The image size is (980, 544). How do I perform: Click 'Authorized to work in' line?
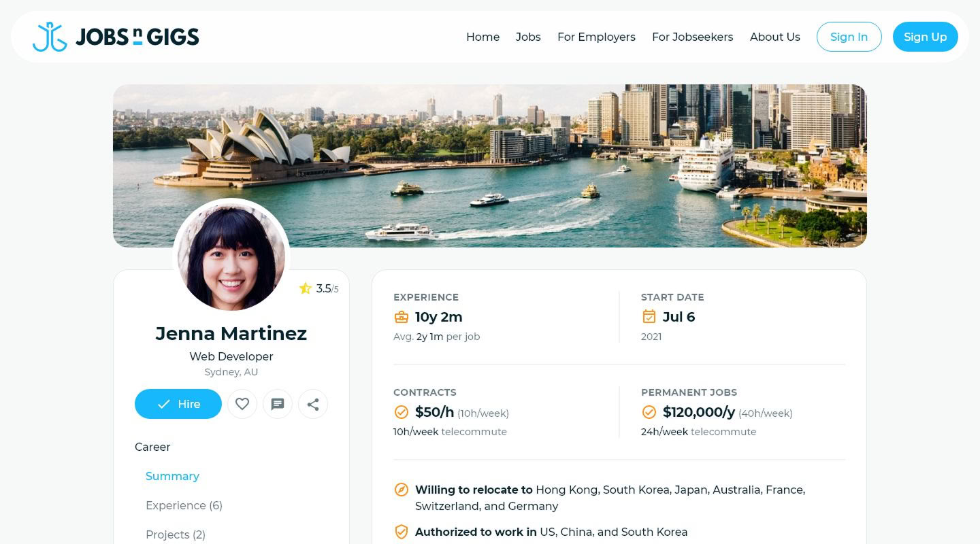click(x=551, y=532)
